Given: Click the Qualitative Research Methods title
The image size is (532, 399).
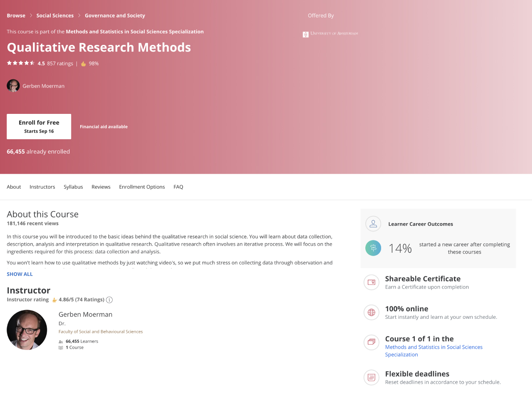Looking at the screenshot, I should pyautogui.click(x=99, y=47).
